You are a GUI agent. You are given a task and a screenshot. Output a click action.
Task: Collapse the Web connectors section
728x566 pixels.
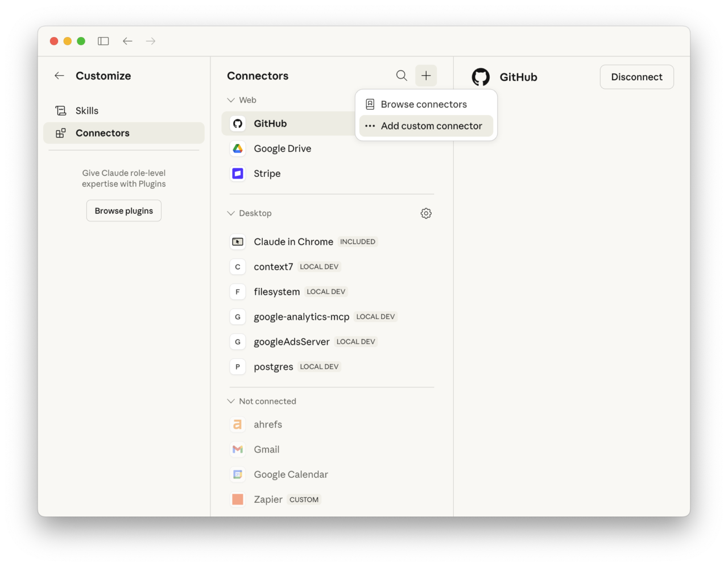[231, 100]
